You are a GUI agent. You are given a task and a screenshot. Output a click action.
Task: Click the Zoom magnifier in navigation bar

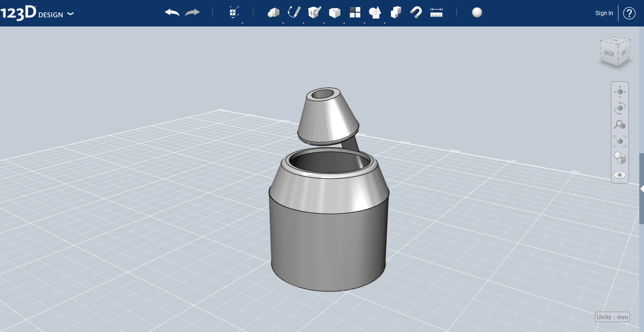click(x=619, y=124)
